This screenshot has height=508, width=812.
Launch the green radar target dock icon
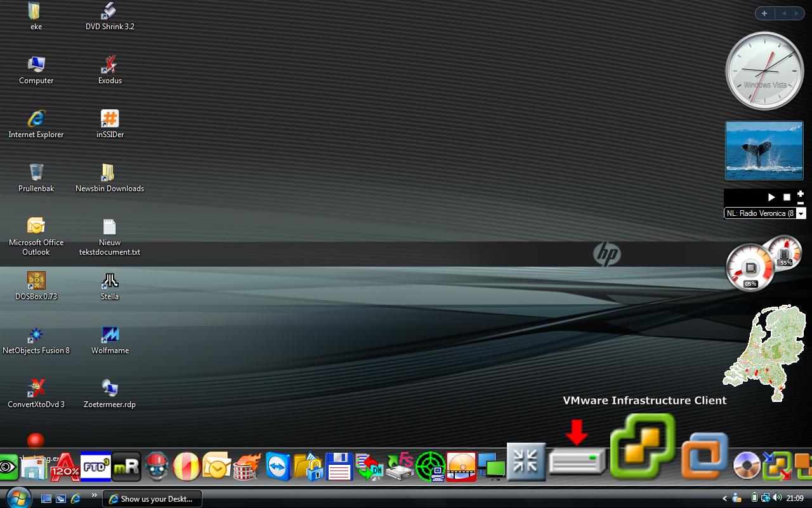pyautogui.click(x=430, y=467)
